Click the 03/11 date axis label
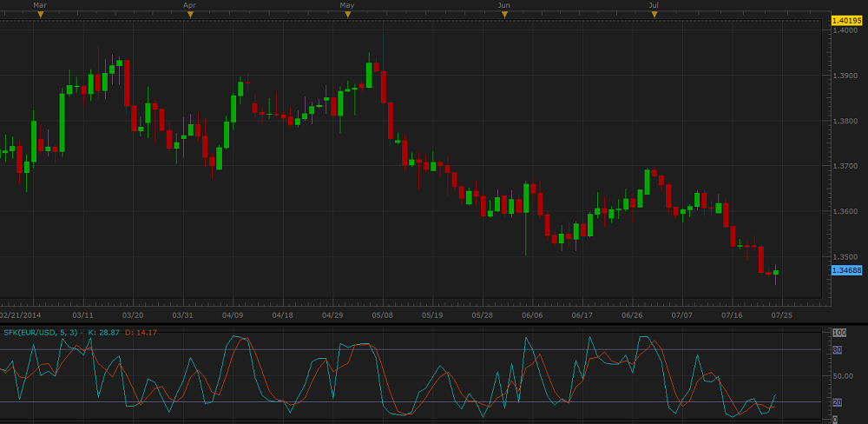This screenshot has height=424, width=868. (82, 315)
